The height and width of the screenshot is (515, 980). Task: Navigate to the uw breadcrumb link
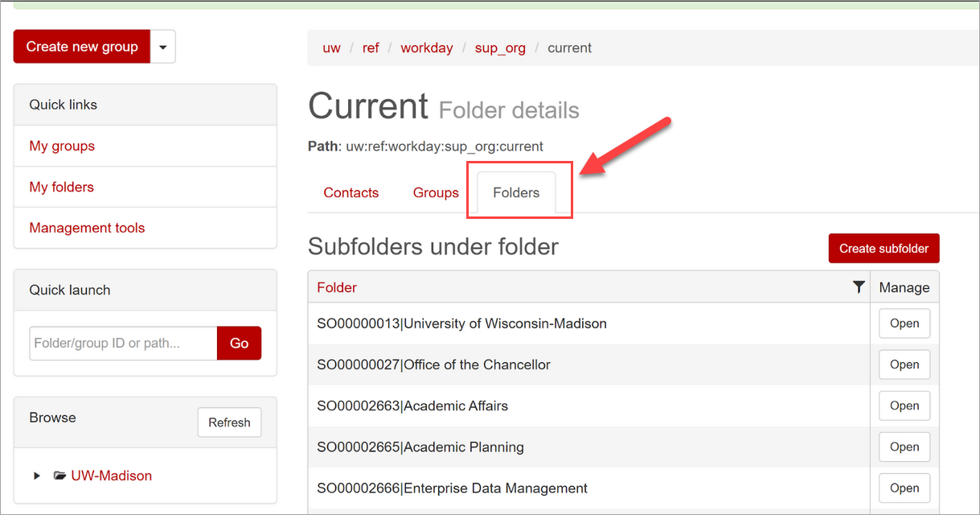[x=331, y=47]
